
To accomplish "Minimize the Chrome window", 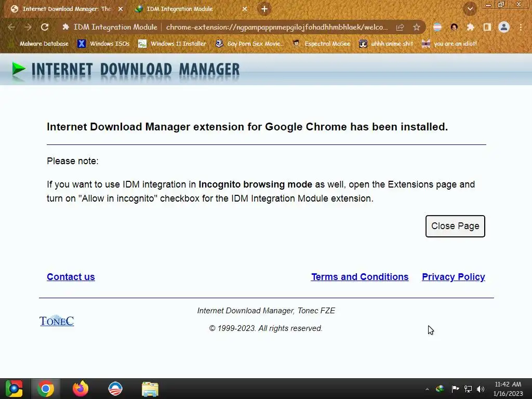I will click(x=488, y=5).
